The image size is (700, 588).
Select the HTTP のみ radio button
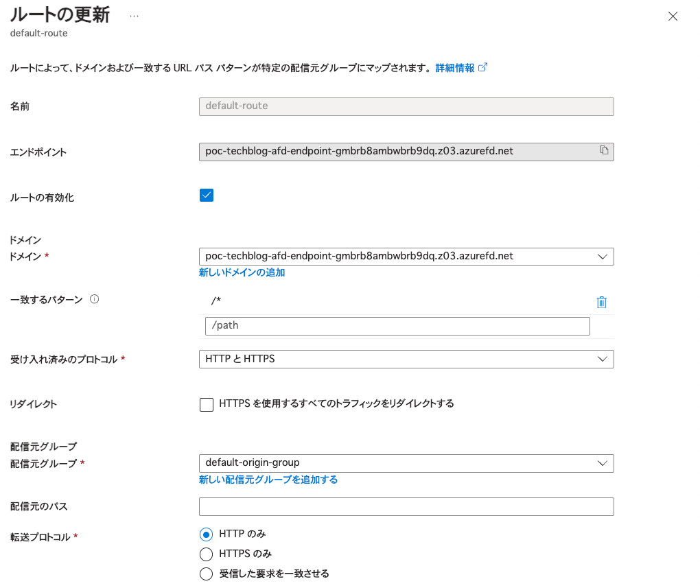(206, 534)
